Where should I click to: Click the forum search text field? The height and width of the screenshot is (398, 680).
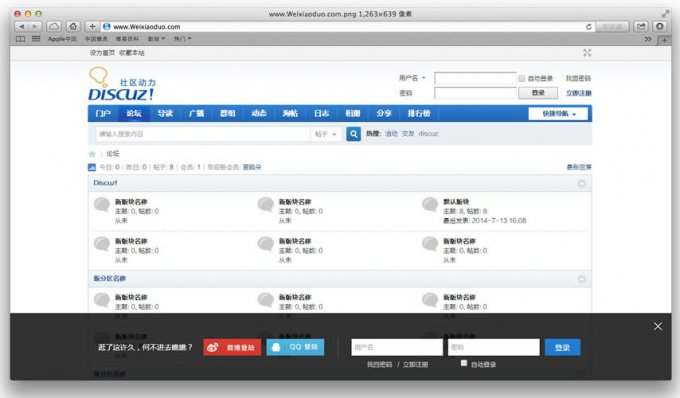click(x=203, y=134)
